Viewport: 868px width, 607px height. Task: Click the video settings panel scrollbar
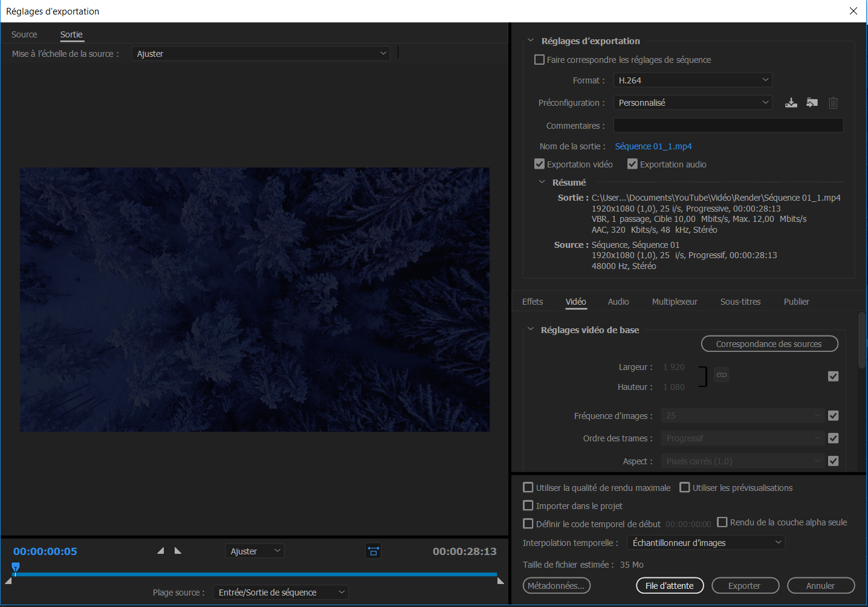pyautogui.click(x=862, y=340)
